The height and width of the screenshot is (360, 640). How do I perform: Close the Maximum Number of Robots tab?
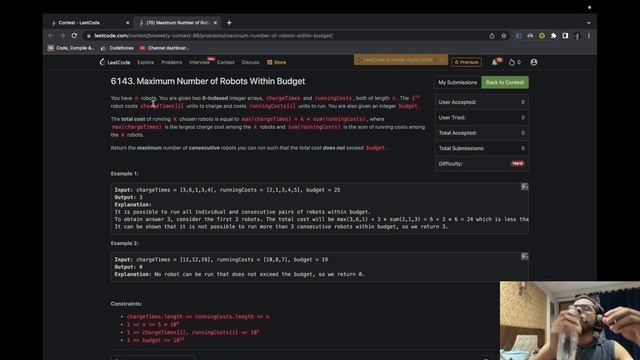(215, 23)
